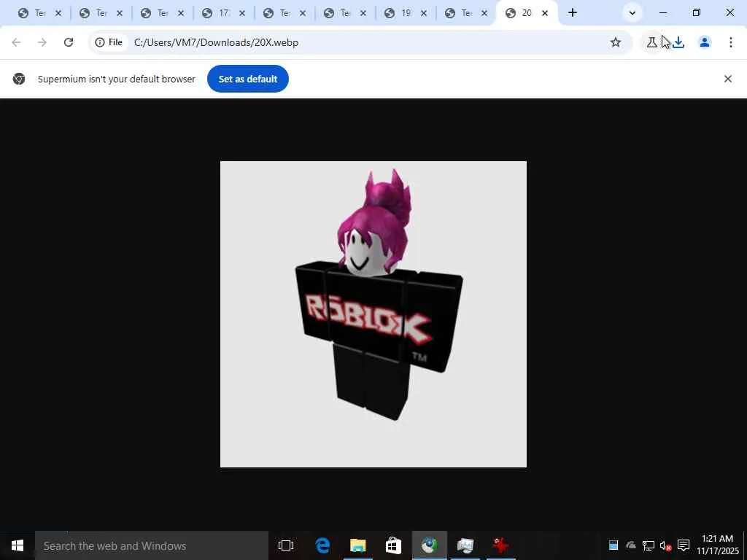Open the red creature taskbar app
The width and height of the screenshot is (747, 560).
[x=500, y=545]
